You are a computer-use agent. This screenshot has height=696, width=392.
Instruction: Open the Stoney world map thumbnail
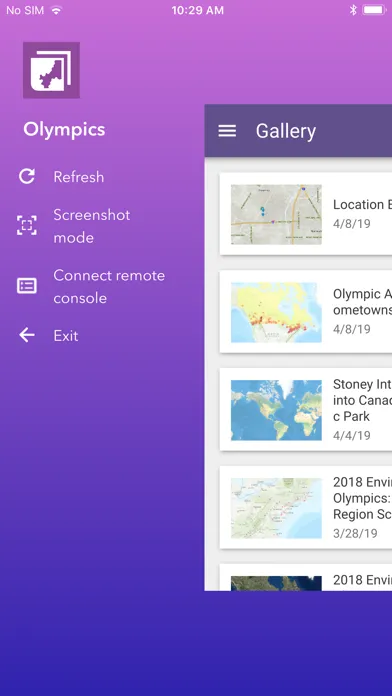point(276,410)
